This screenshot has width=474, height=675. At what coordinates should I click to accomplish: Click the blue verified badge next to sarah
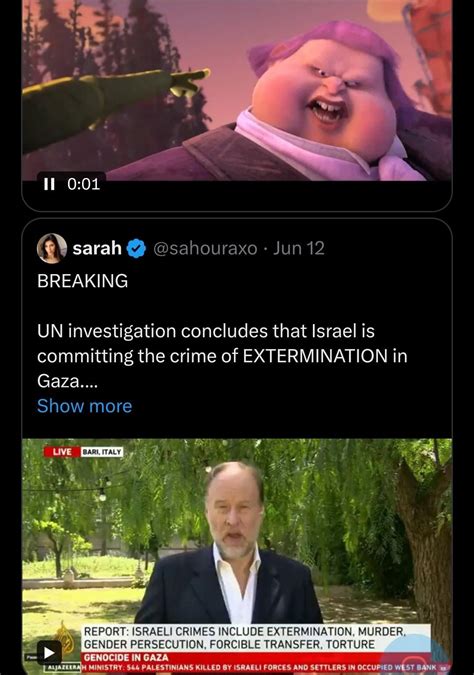pyautogui.click(x=136, y=248)
